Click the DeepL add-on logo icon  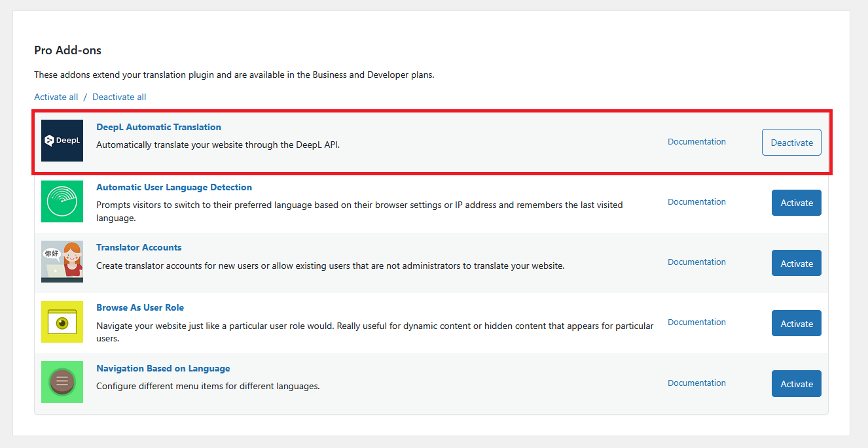click(62, 141)
